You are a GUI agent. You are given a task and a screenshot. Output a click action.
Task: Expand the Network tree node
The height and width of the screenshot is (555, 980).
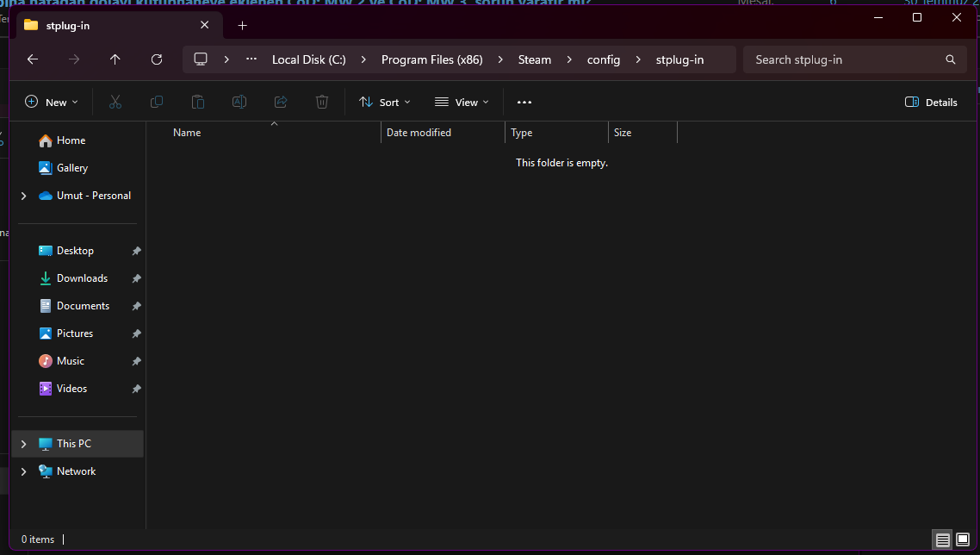(x=24, y=471)
